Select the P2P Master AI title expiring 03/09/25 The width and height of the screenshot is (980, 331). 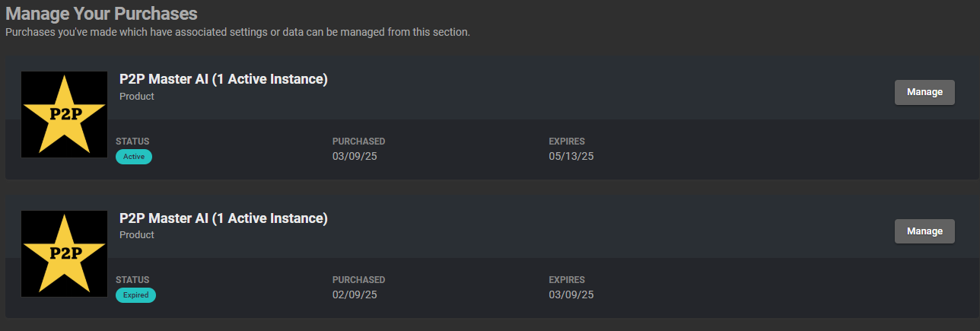click(x=224, y=218)
